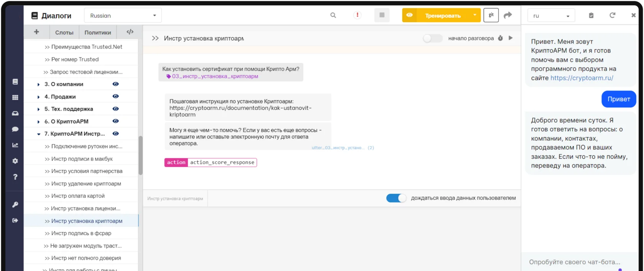Switch to the 'Политики' tab
Viewport: 644px width, 271px height.
tap(98, 33)
